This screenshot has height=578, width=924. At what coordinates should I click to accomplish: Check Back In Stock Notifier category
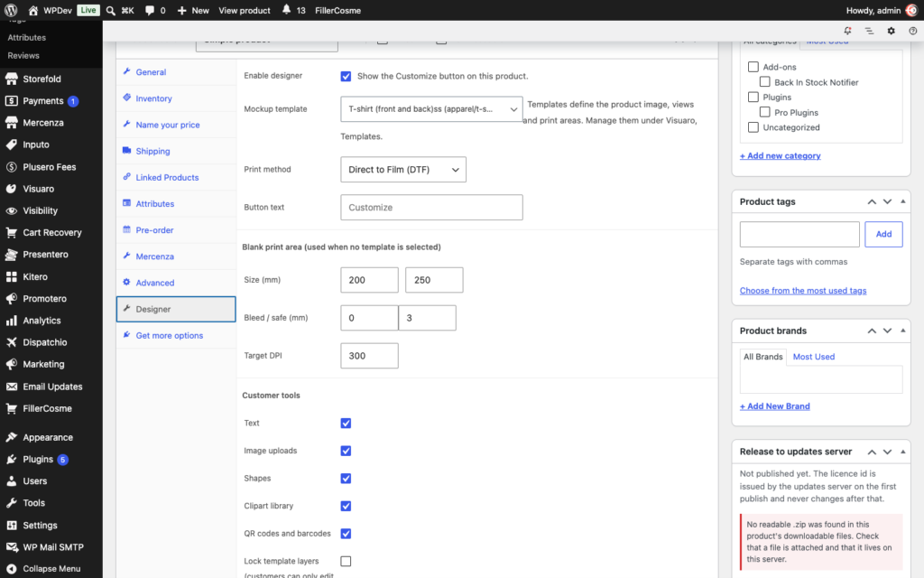[765, 82]
